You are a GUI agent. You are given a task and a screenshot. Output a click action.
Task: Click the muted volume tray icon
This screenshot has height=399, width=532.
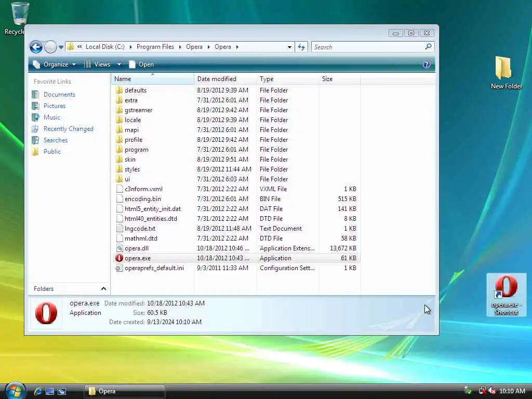[x=492, y=391]
